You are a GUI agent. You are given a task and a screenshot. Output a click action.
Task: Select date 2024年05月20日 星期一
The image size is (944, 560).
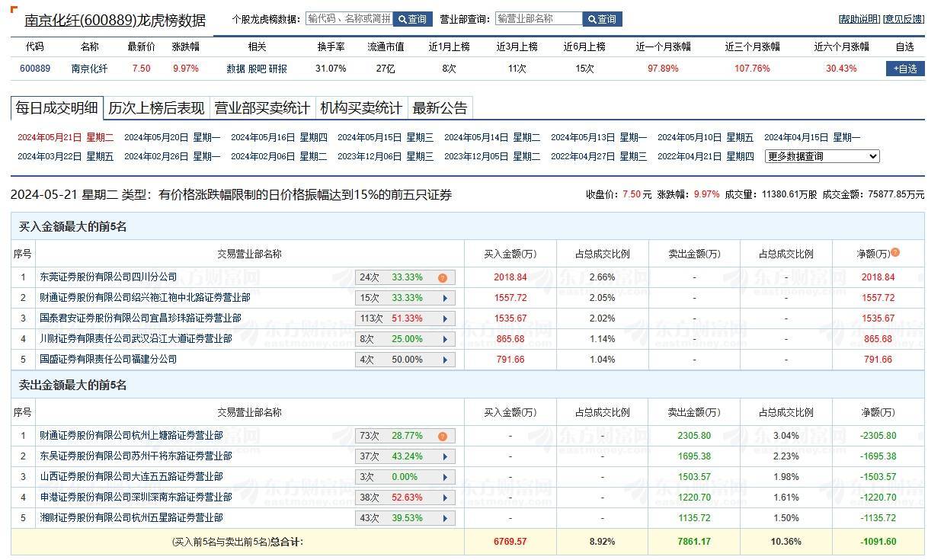(x=171, y=137)
